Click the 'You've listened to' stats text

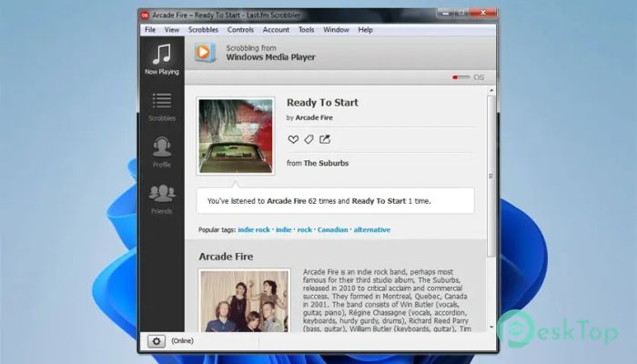tap(318, 201)
